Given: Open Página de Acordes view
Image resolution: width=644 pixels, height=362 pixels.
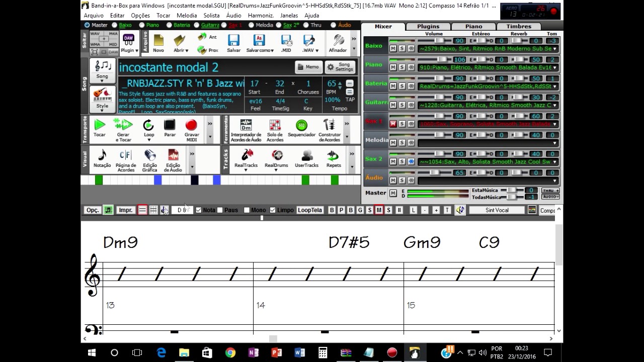Looking at the screenshot, I should (x=126, y=160).
